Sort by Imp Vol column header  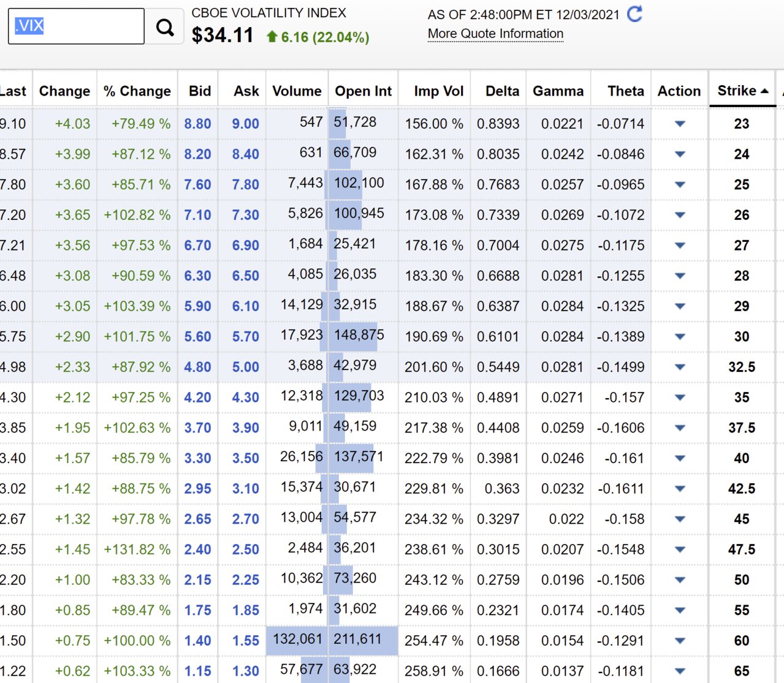438,91
